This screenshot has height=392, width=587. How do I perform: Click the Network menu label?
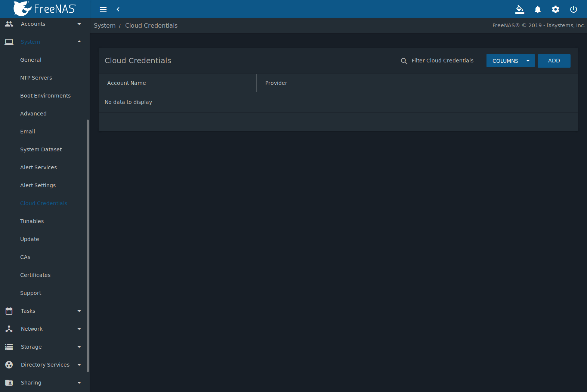[32, 329]
